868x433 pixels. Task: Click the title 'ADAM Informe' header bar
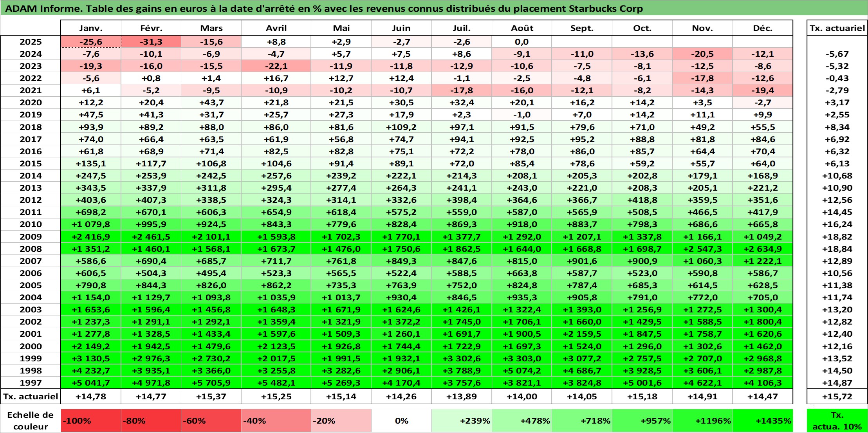[x=434, y=8]
